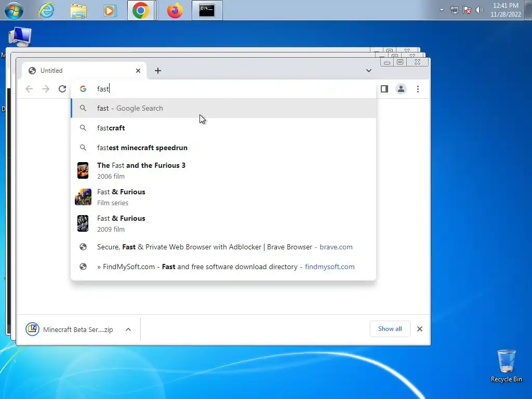Screen dimensions: 532x399
Task: Click search icon beside 'fast - Google Search'
Action: (x=83, y=108)
